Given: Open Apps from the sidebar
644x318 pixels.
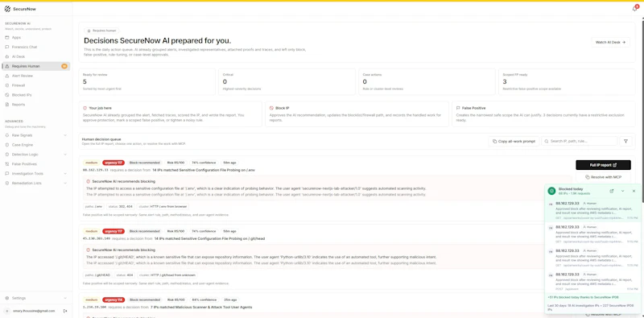Looking at the screenshot, I should pos(35,37).
